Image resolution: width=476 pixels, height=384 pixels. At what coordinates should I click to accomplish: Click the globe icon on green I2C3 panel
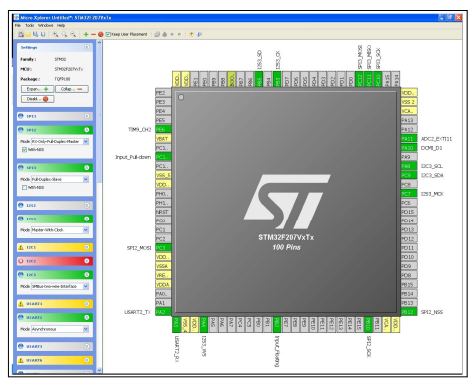(x=21, y=274)
